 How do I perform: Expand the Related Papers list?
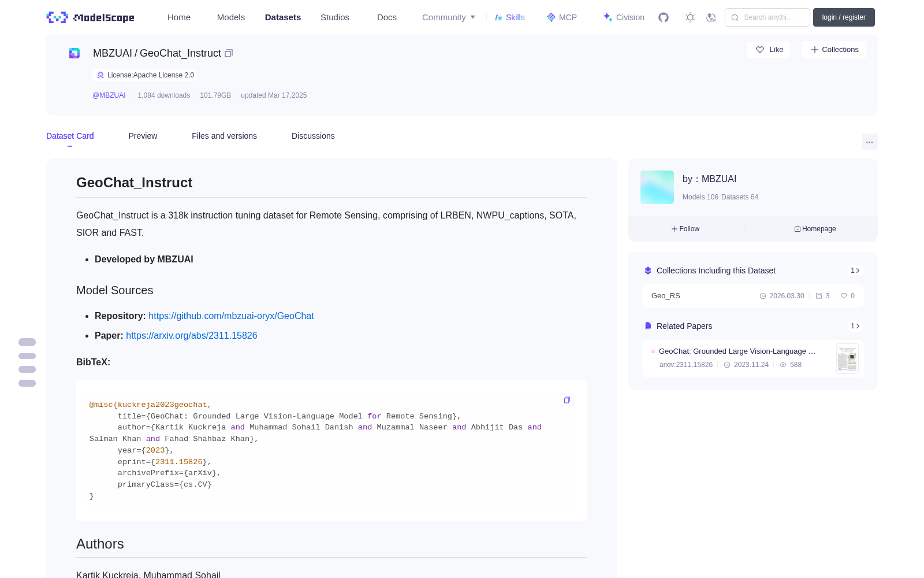pos(855,326)
